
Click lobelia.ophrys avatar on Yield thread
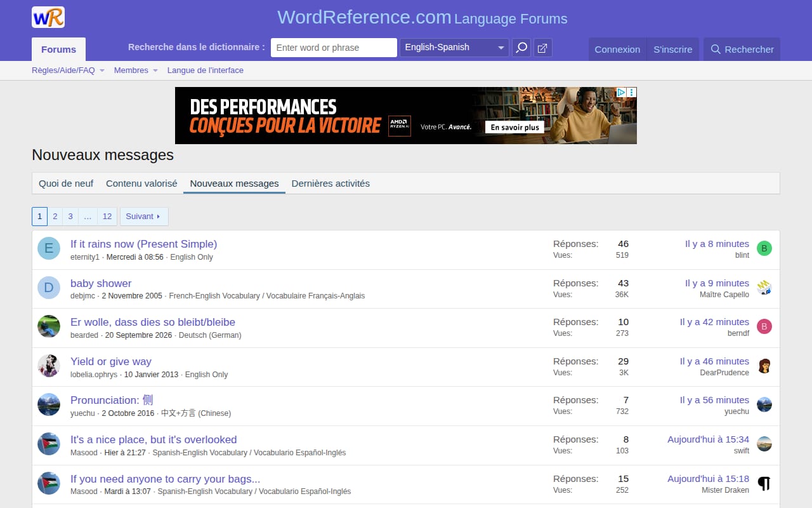tap(49, 366)
